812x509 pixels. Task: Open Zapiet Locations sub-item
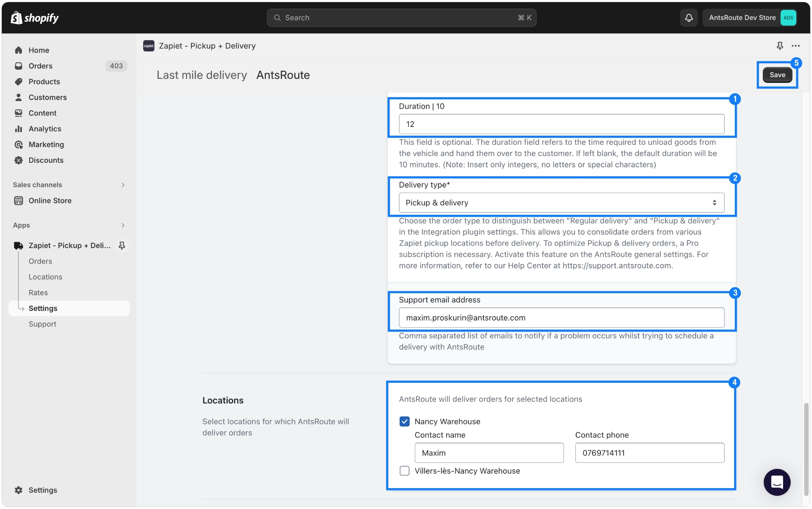45,277
